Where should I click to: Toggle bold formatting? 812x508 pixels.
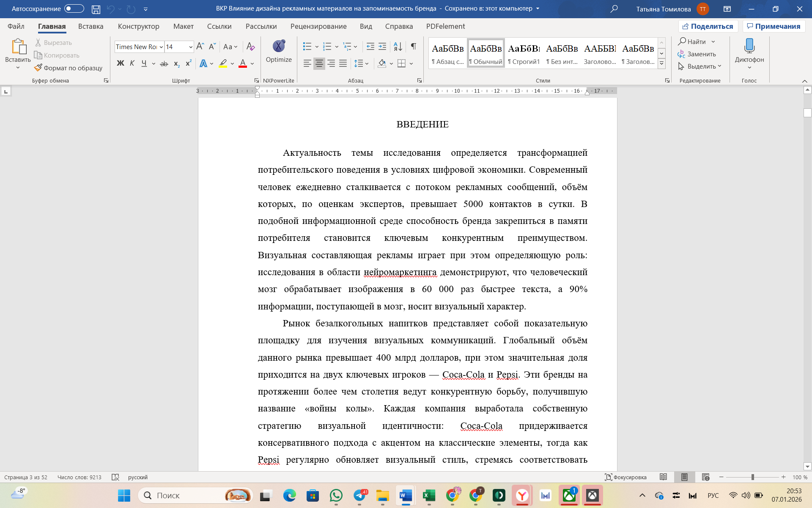click(121, 63)
